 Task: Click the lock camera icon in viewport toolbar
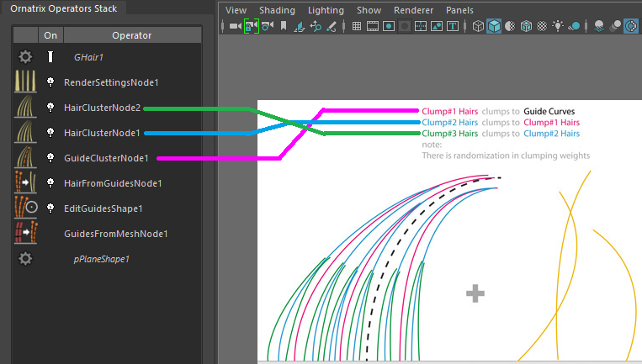tap(251, 26)
